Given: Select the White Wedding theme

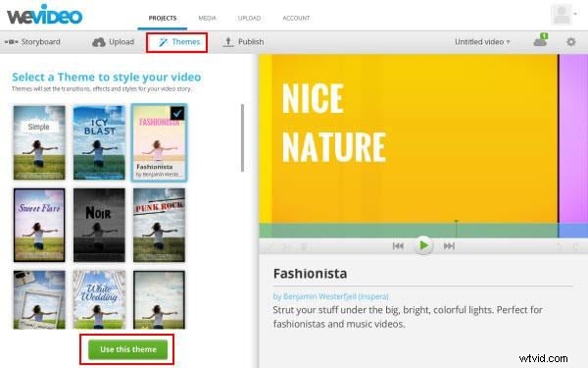Looking at the screenshot, I should coord(99,299).
